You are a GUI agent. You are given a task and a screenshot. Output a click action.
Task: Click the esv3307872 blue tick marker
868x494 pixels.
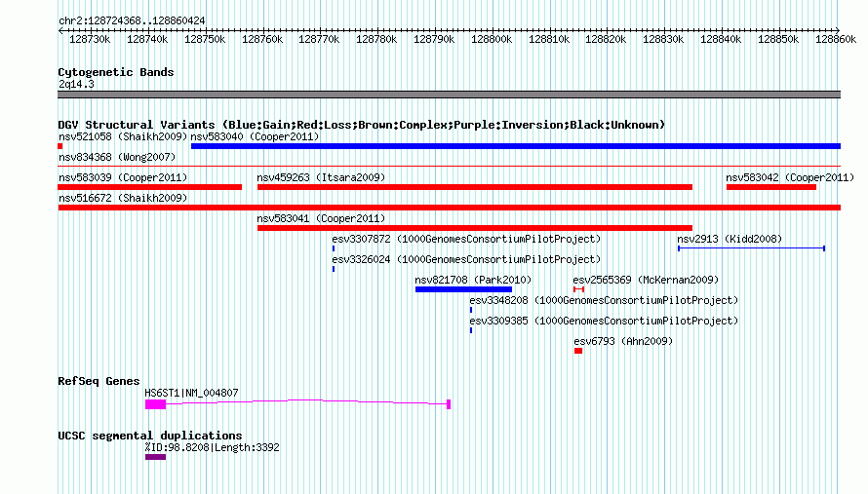(x=334, y=248)
